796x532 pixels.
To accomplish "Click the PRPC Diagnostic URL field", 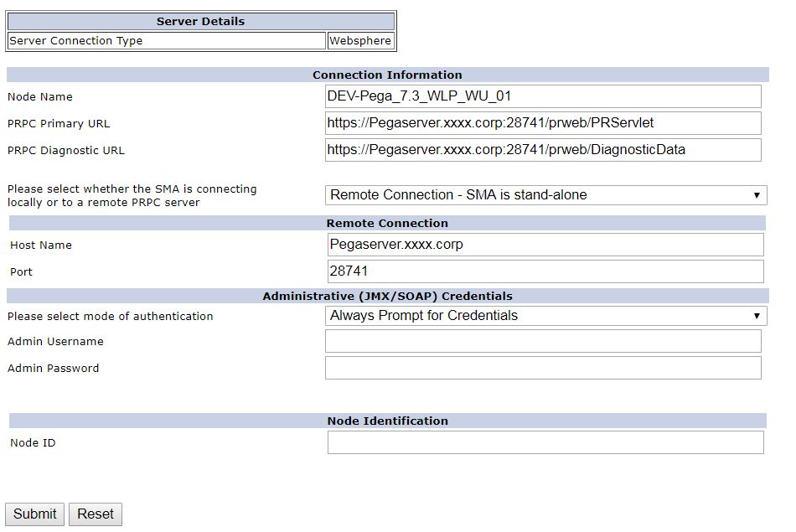I will coord(543,150).
